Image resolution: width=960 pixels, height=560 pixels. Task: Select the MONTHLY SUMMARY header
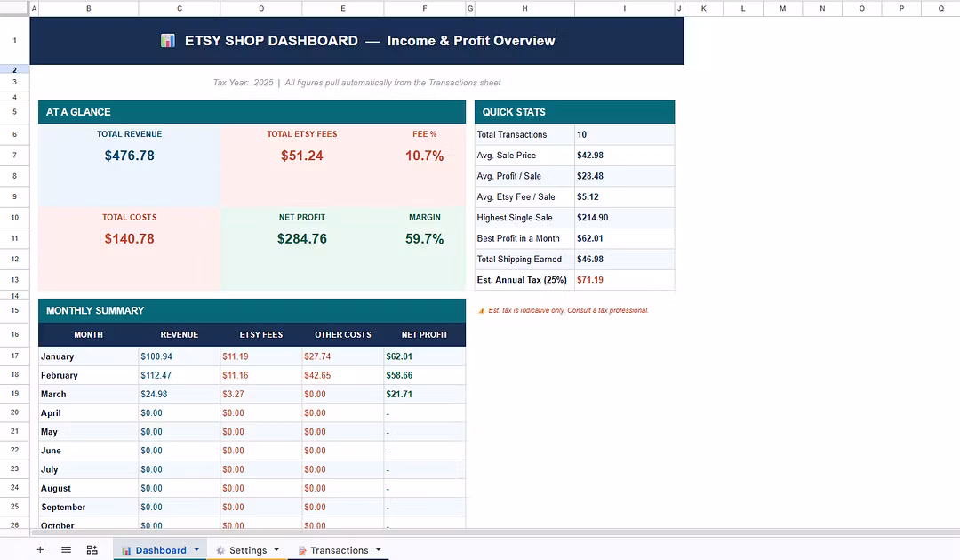pyautogui.click(x=252, y=310)
